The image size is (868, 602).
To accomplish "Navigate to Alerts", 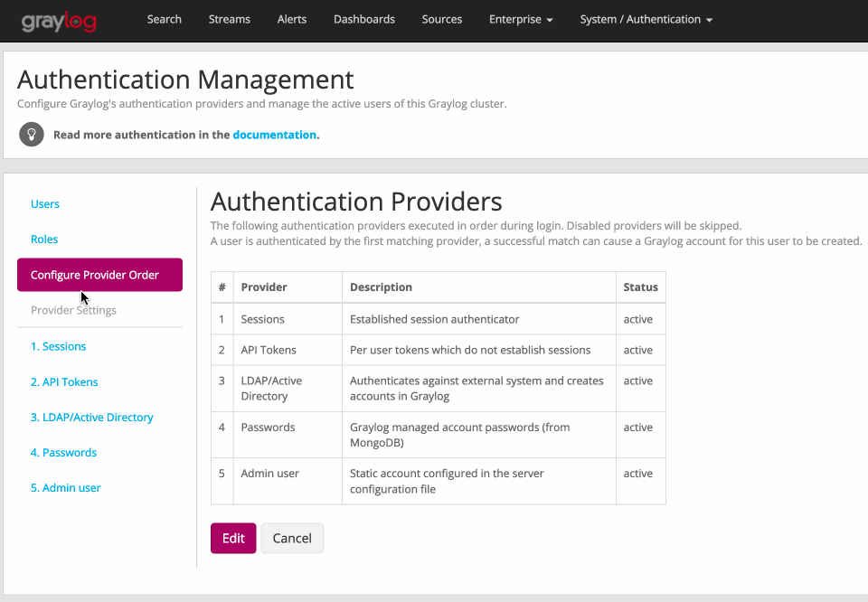I will 291,19.
